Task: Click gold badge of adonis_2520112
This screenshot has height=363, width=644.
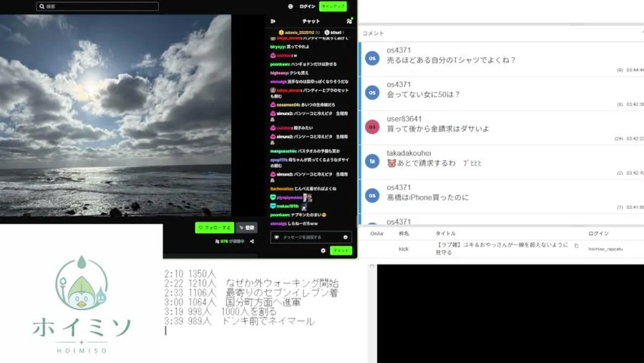Action: (281, 32)
